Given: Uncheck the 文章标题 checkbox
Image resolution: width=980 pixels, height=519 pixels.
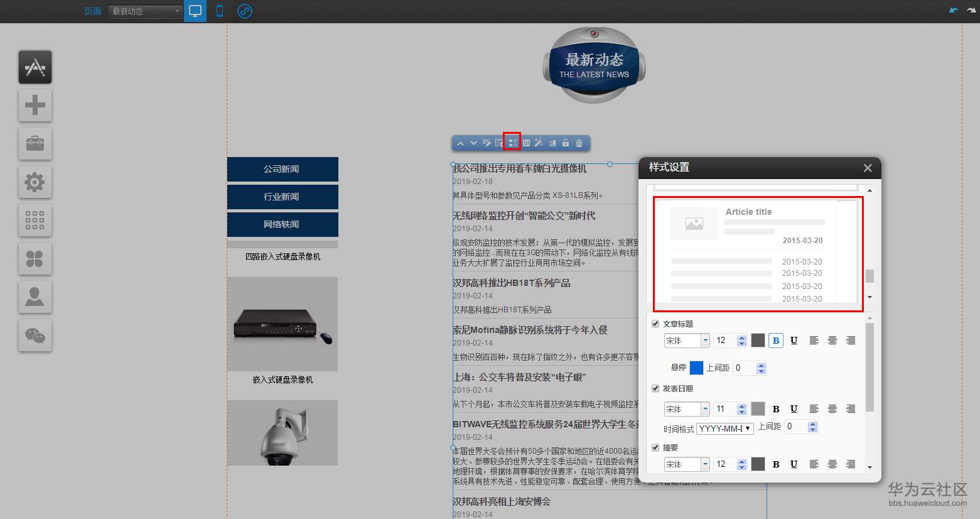Looking at the screenshot, I should tap(655, 324).
